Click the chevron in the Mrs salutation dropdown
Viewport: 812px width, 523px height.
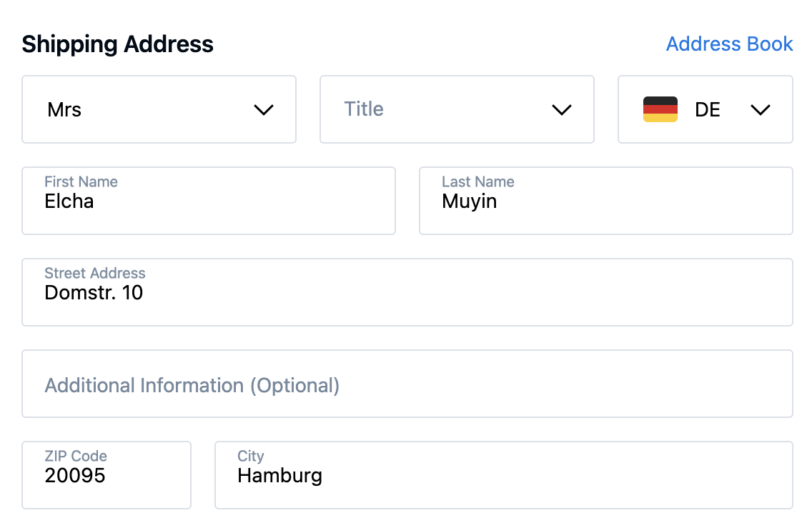(x=264, y=110)
